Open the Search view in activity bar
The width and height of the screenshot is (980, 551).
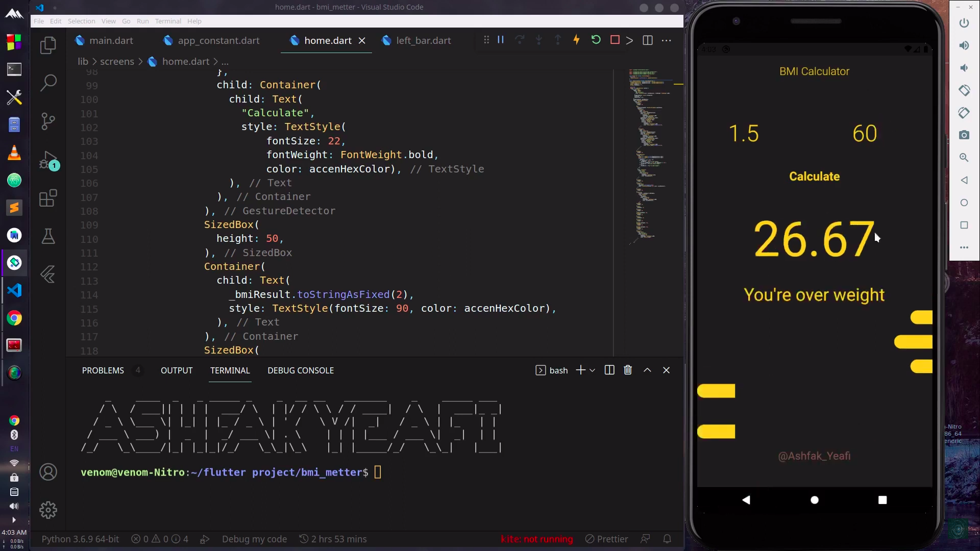click(x=48, y=83)
